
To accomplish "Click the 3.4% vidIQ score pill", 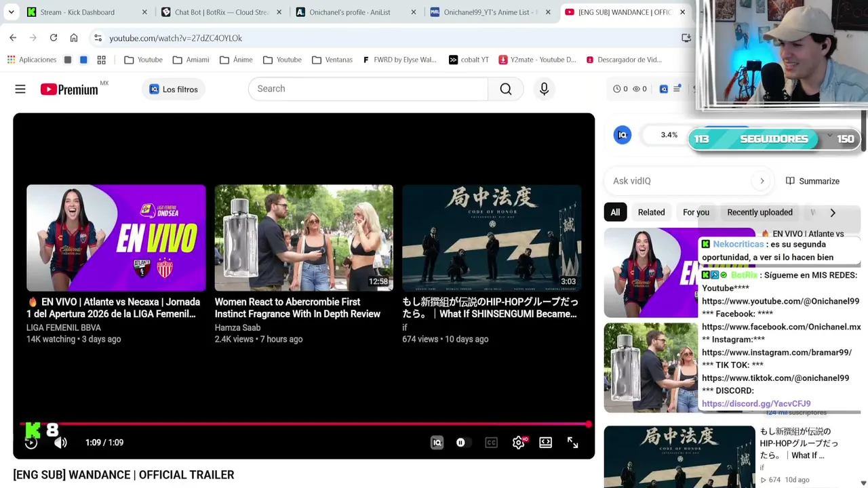I will point(669,135).
